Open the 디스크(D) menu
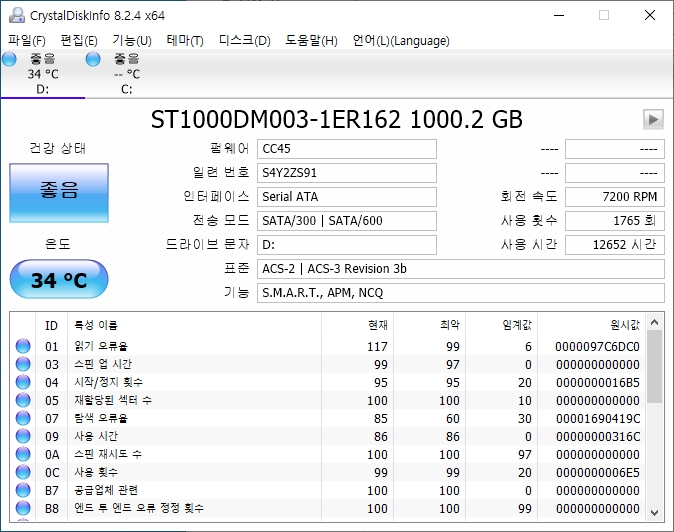674x532 pixels. 245,41
